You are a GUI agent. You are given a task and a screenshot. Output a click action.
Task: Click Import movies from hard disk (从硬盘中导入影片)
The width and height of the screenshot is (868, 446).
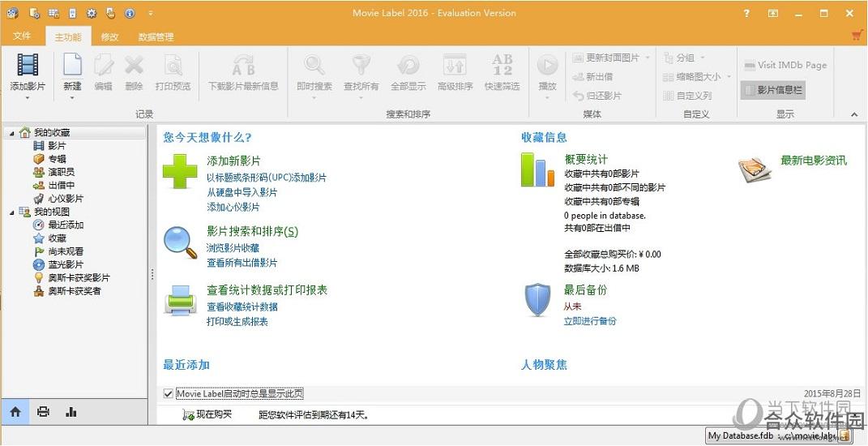pyautogui.click(x=242, y=192)
